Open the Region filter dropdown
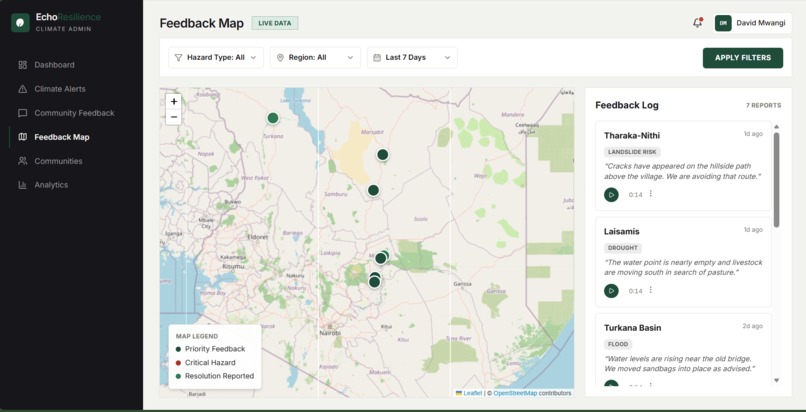806x412 pixels. pyautogui.click(x=315, y=58)
